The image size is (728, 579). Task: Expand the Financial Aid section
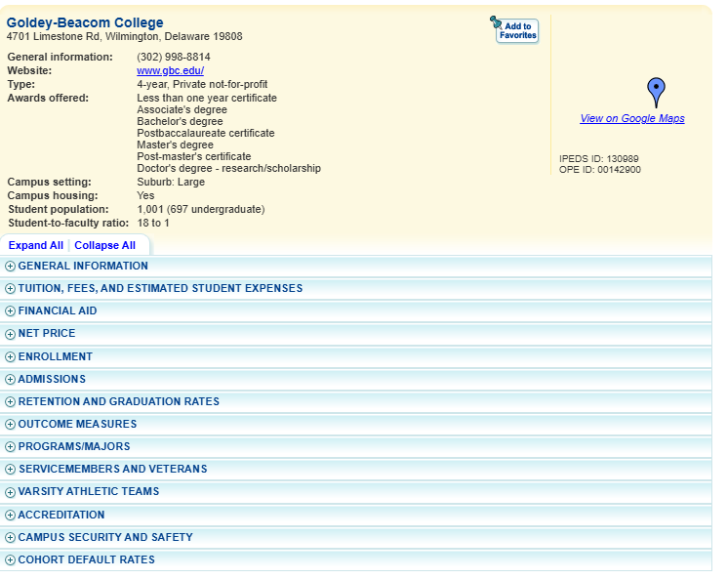(x=355, y=310)
